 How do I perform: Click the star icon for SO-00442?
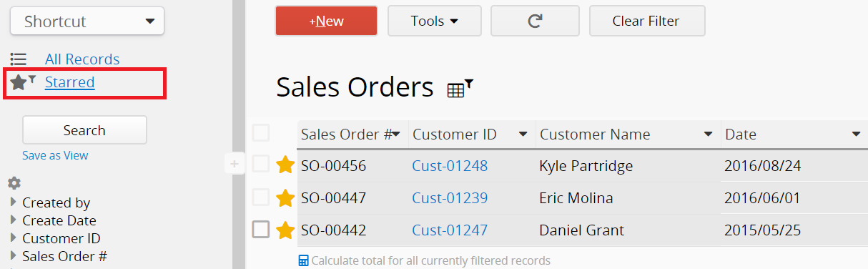tap(285, 230)
